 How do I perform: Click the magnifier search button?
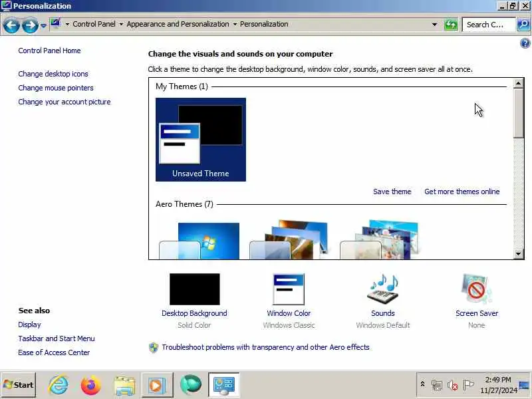523,25
